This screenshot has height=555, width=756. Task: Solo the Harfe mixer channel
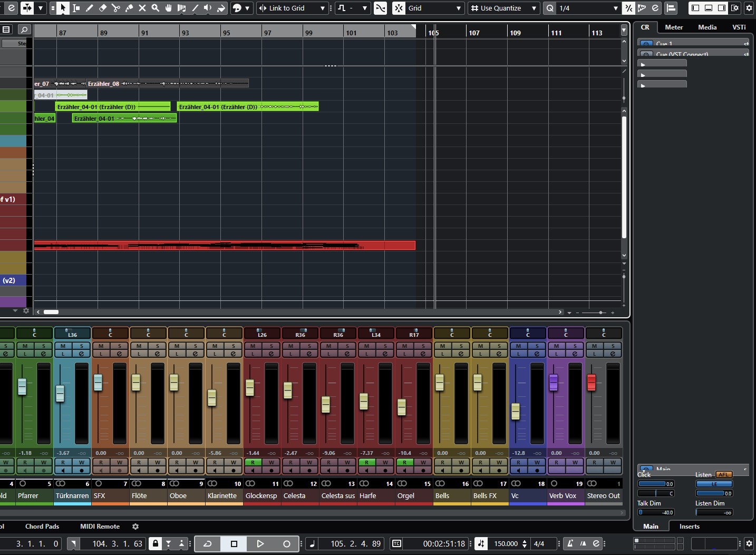(385, 346)
